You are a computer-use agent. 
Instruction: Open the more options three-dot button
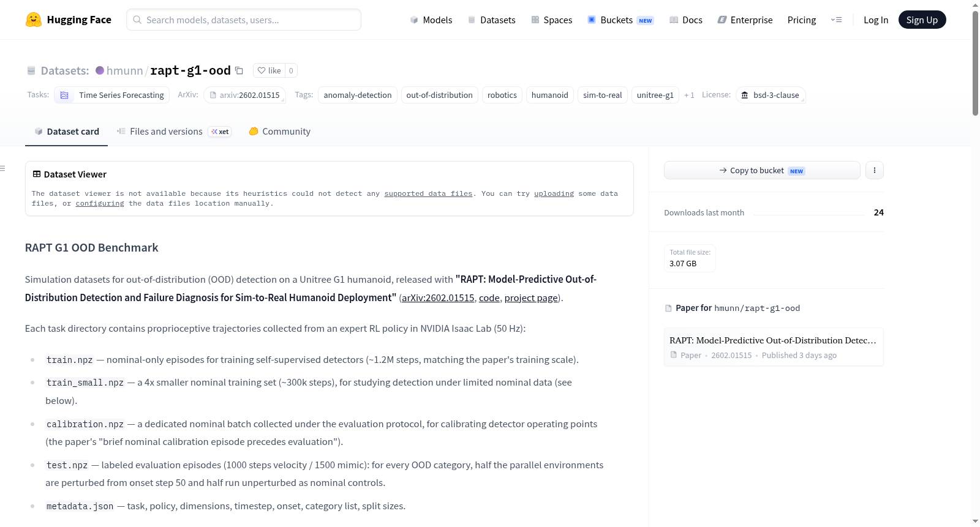tap(875, 170)
